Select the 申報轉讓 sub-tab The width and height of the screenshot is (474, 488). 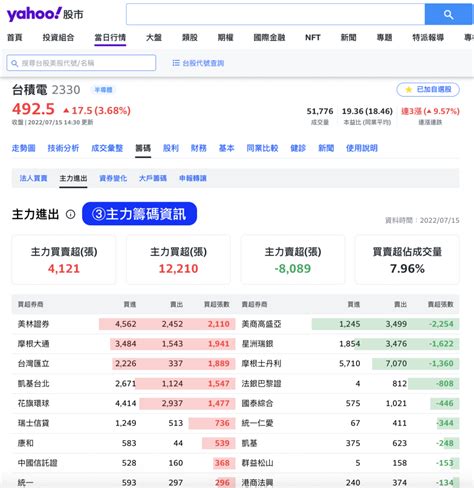[193, 178]
